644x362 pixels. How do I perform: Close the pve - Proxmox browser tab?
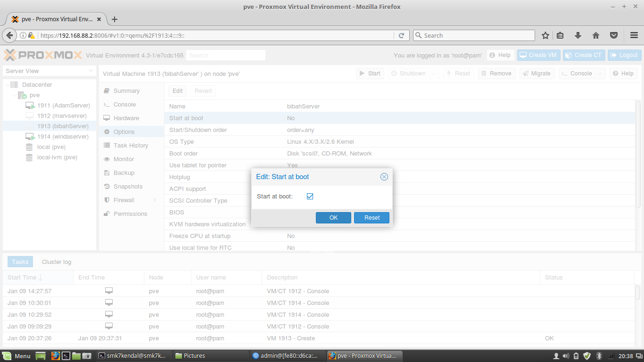point(99,19)
